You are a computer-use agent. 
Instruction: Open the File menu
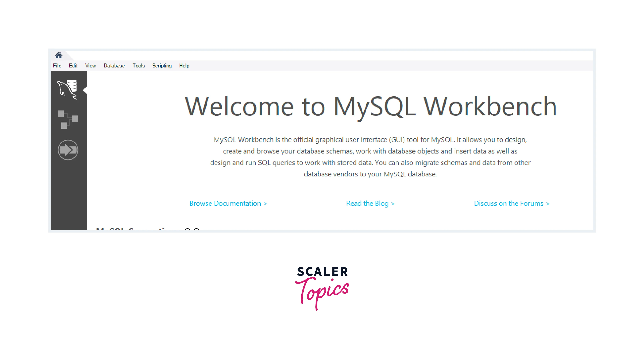click(57, 65)
